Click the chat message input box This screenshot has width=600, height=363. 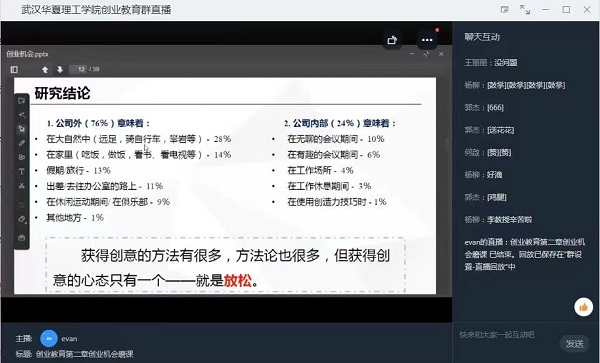click(x=505, y=335)
